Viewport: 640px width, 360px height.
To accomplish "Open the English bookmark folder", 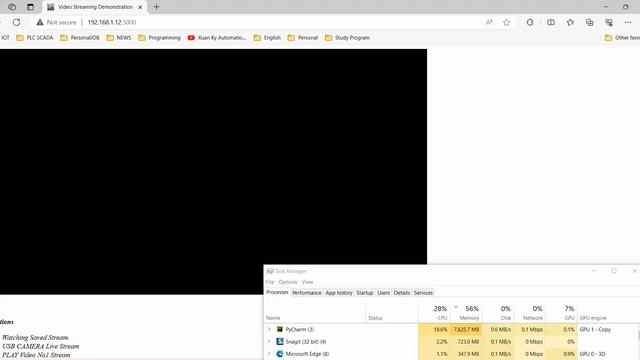I will pyautogui.click(x=267, y=38).
